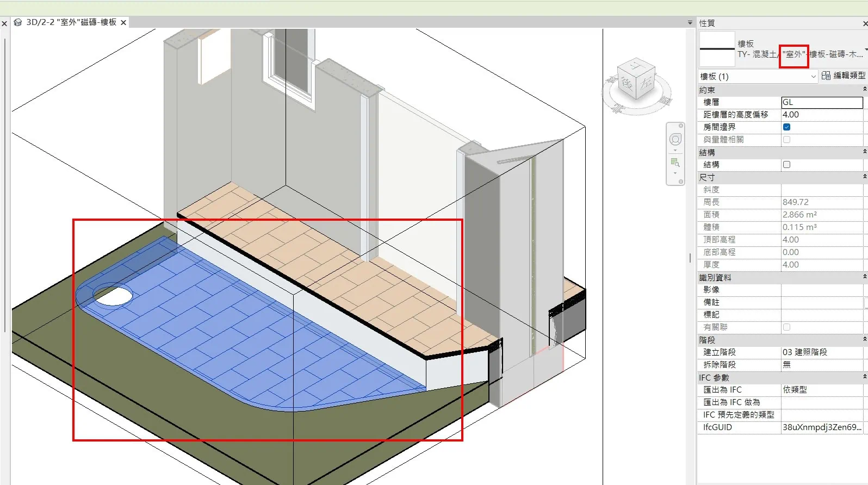Click the 3D view house icon on tab

[18, 22]
